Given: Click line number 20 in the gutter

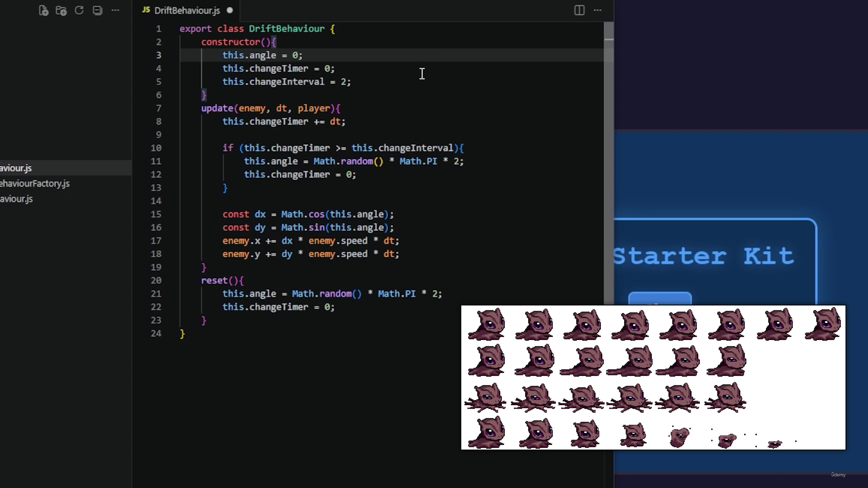Looking at the screenshot, I should point(156,281).
